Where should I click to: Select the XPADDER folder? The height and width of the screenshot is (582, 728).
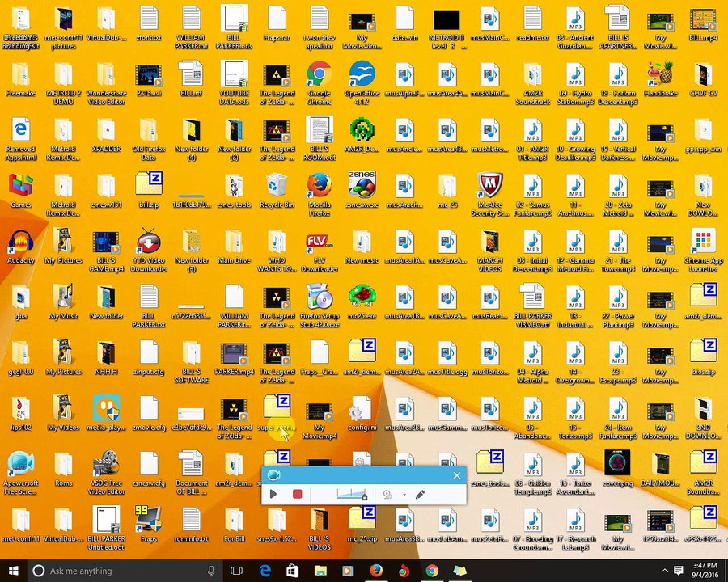point(106,136)
